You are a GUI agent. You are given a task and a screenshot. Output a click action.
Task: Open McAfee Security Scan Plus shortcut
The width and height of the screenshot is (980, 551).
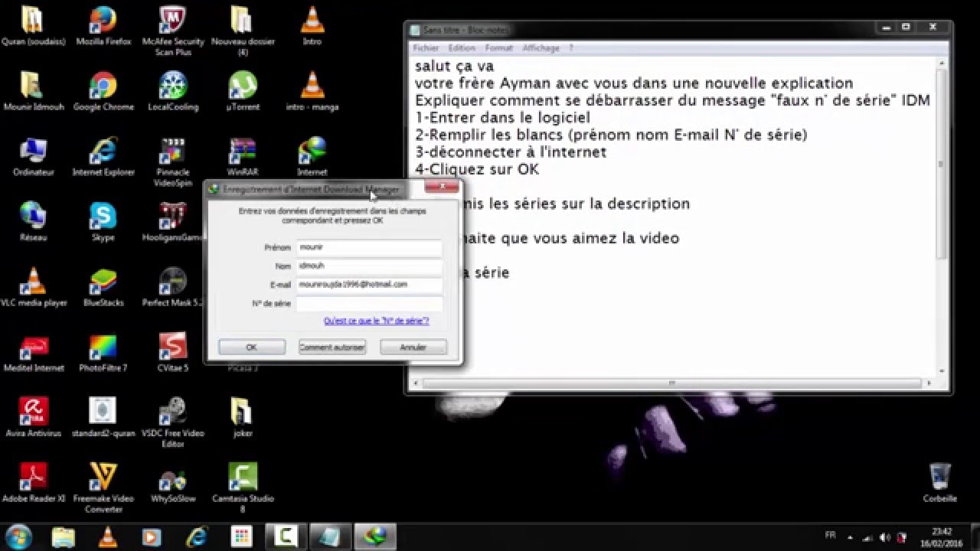(173, 29)
